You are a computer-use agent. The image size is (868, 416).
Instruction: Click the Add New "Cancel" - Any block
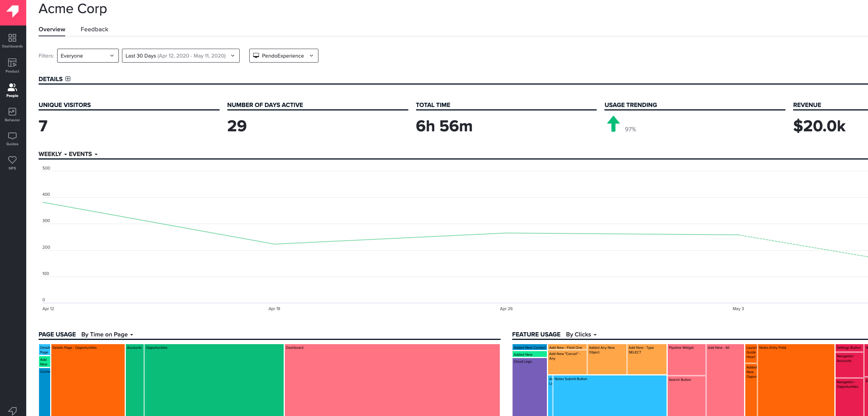pos(567,363)
